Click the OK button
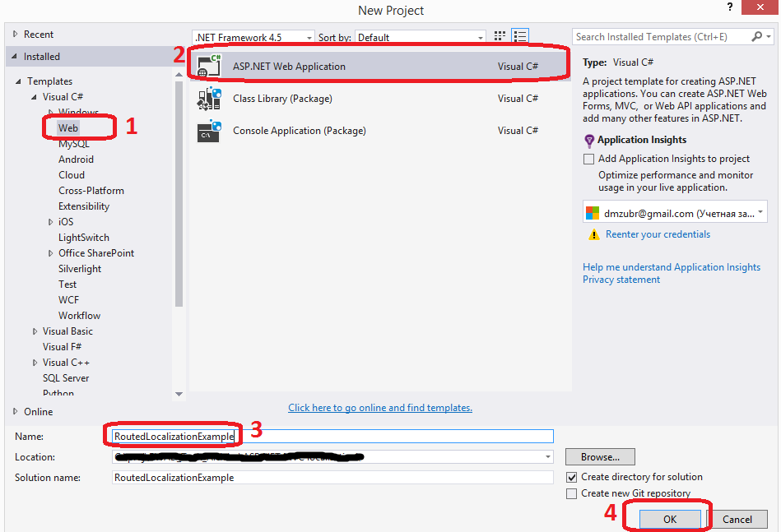The image size is (781, 532). [670, 519]
